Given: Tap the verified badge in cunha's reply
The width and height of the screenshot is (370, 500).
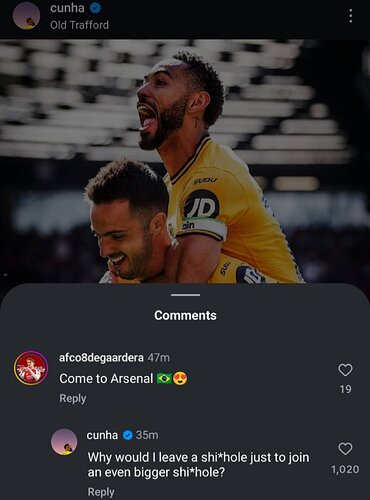Looking at the screenshot, I should 127,435.
